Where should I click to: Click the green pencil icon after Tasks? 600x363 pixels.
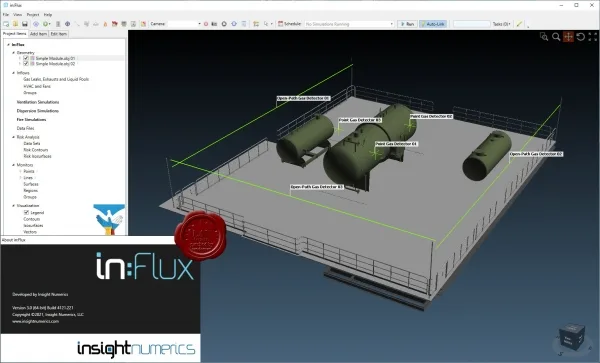point(519,24)
